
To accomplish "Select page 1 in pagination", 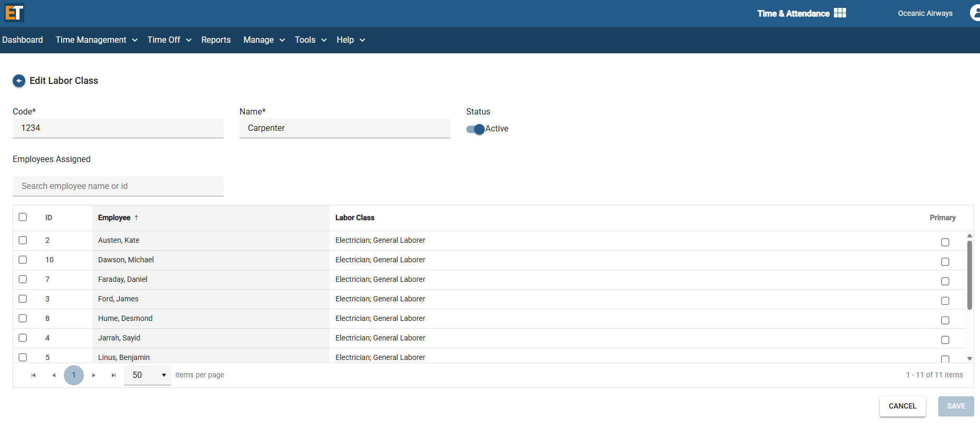I will [74, 375].
